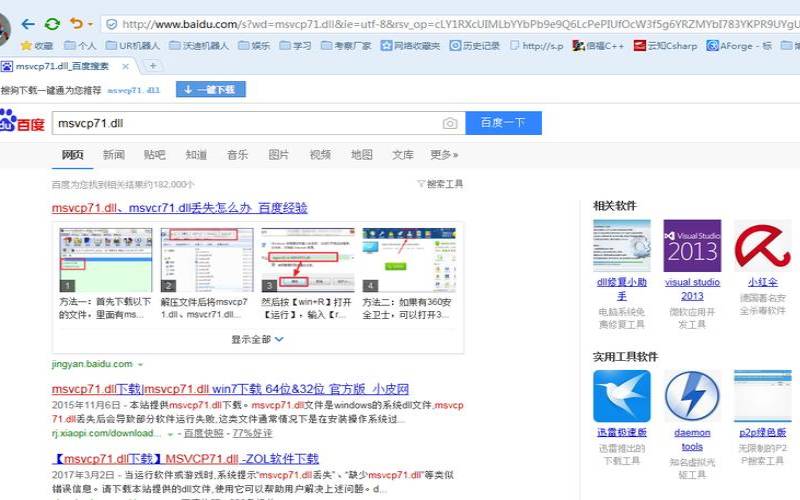Expand 显示全部 steps
Screen dimensions: 800x500
[x=257, y=339]
